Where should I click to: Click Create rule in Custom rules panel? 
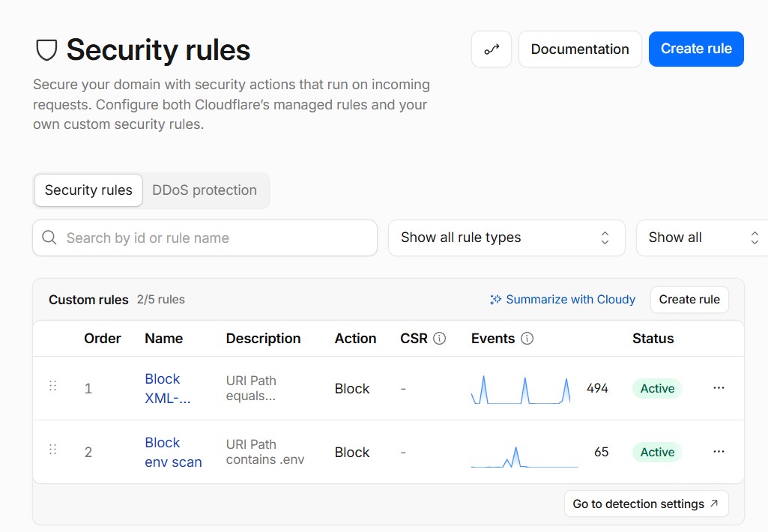tap(689, 299)
